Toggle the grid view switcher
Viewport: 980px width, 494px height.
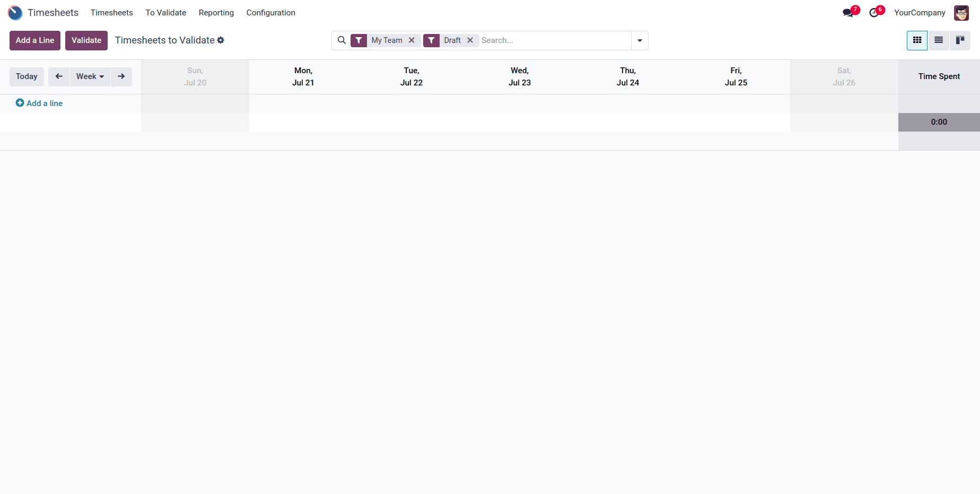pyautogui.click(x=917, y=40)
